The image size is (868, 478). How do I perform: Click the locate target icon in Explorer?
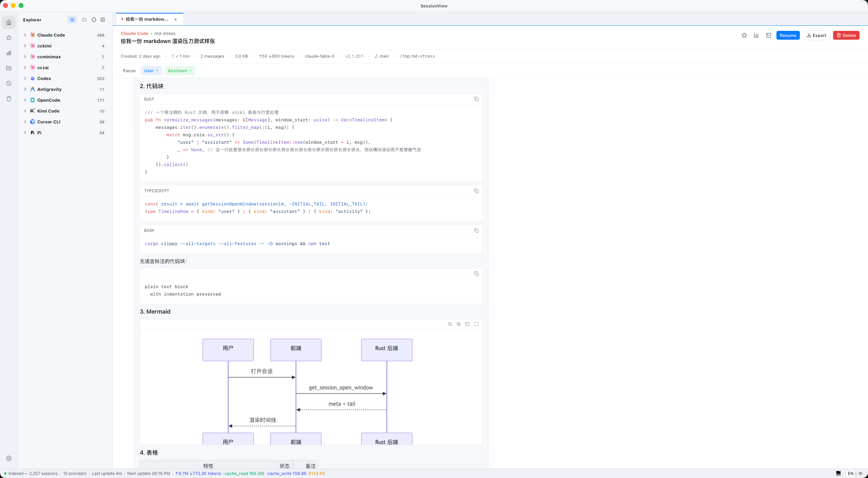(x=94, y=20)
